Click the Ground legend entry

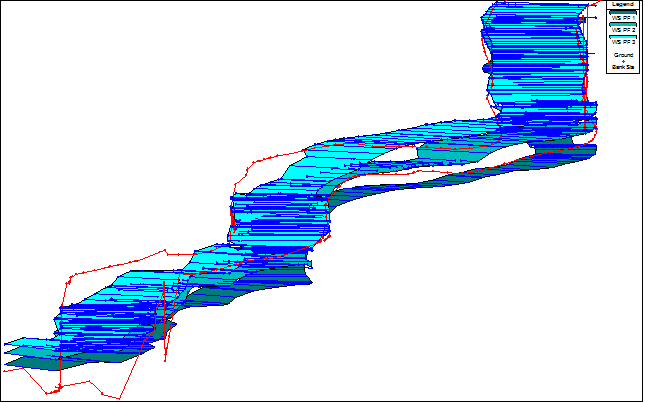pyautogui.click(x=622, y=55)
